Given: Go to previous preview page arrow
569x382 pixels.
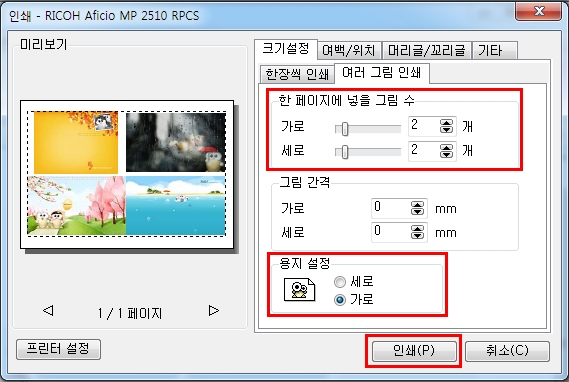Looking at the screenshot, I should (48, 311).
